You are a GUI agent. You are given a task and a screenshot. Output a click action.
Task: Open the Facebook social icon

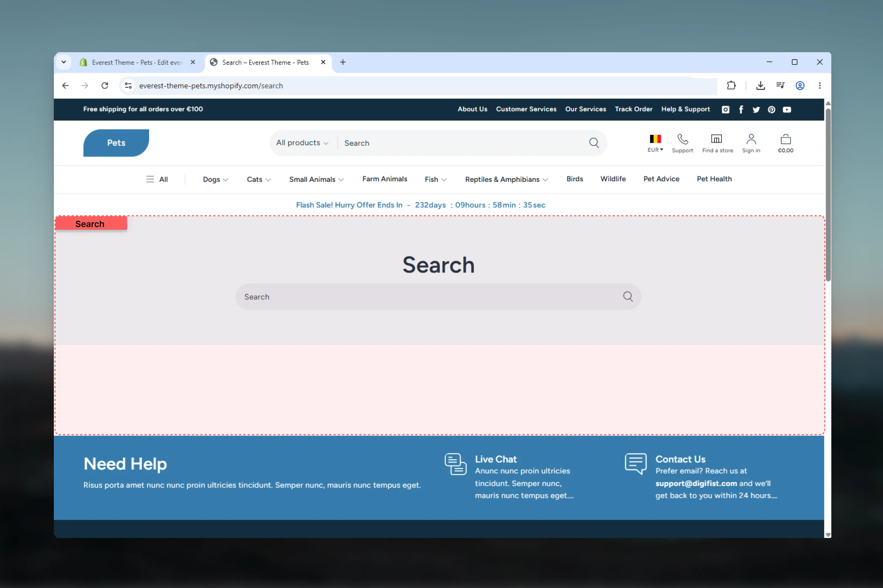741,109
